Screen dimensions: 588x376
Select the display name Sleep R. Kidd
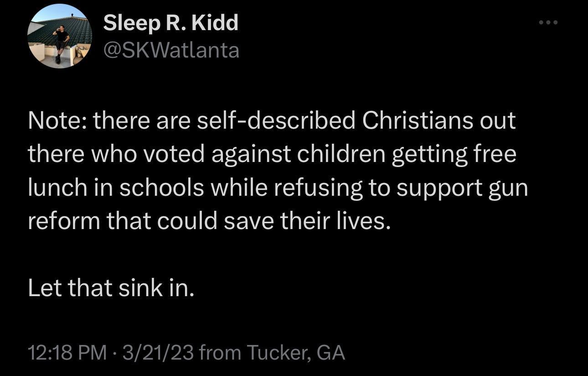pos(171,22)
